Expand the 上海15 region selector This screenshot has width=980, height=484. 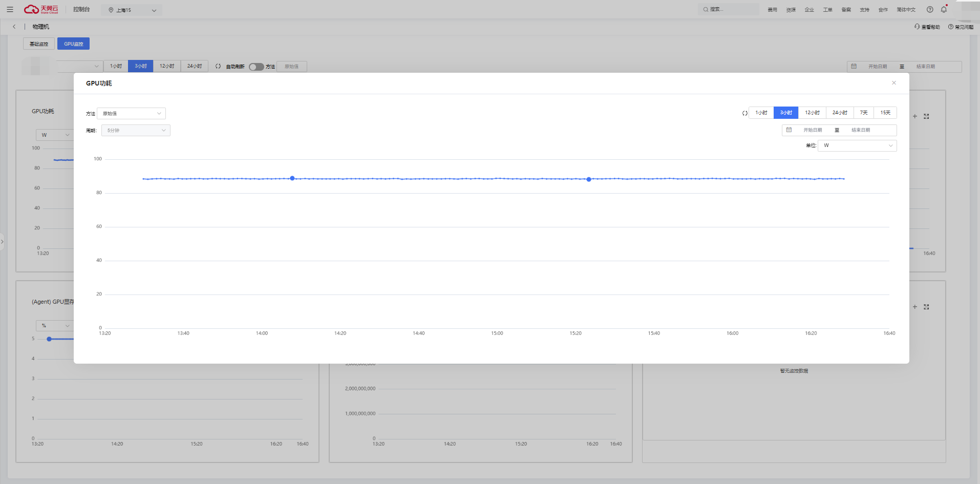tap(132, 10)
